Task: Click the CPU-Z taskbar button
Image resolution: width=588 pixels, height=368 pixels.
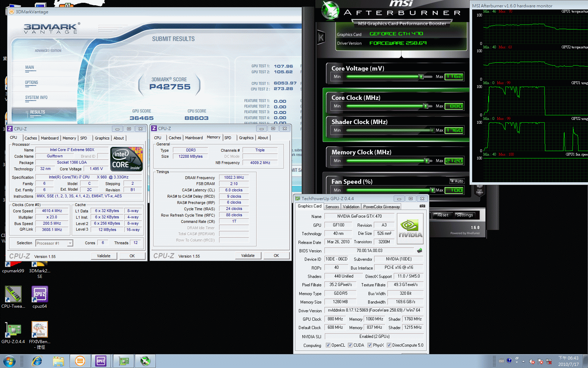Action: 101,361
